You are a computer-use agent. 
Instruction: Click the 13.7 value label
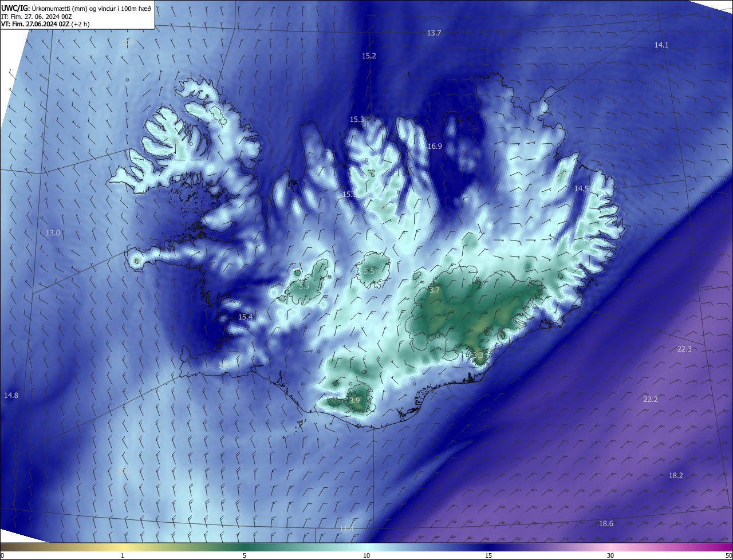click(x=434, y=33)
